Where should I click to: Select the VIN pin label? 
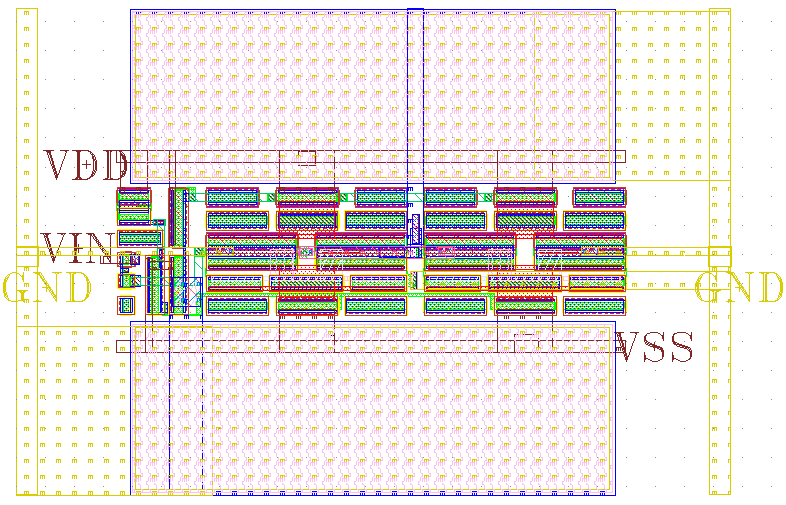click(76, 248)
